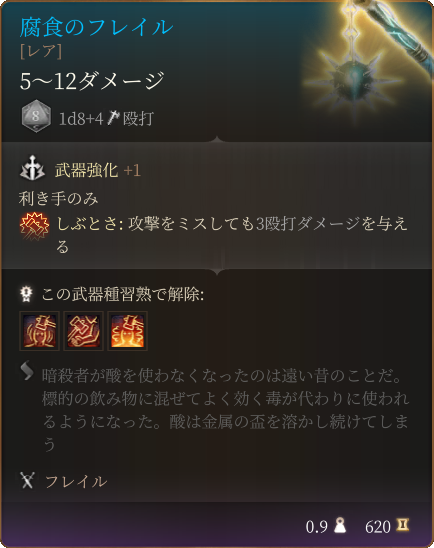Click the weapon enchantment sword icon
This screenshot has height=548, width=434.
32,168
